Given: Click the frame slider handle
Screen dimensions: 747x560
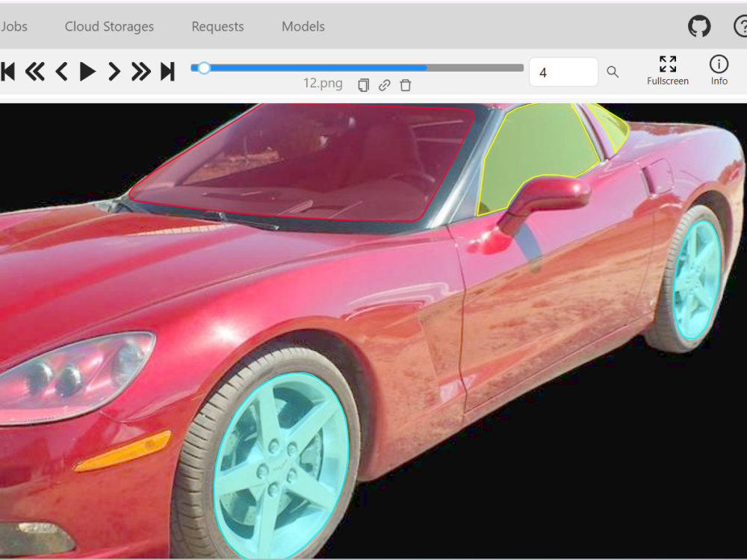Looking at the screenshot, I should click(204, 68).
